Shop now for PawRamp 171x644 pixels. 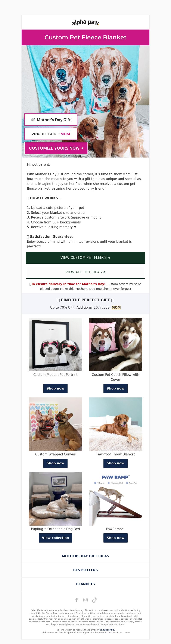116,538
